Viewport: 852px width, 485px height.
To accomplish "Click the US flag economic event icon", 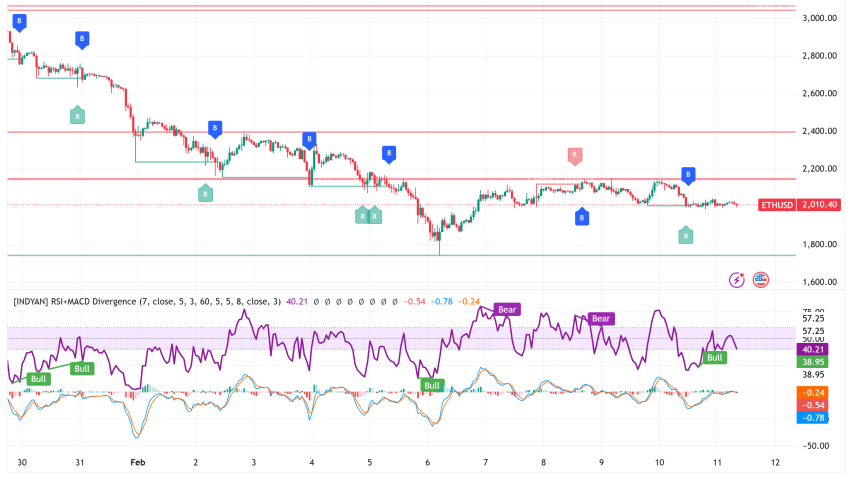I will (760, 280).
